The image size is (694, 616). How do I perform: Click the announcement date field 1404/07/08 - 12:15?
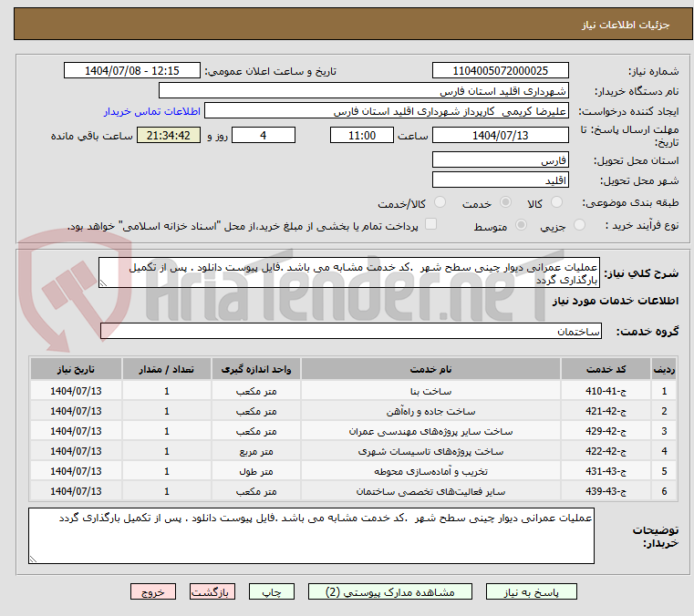132,70
